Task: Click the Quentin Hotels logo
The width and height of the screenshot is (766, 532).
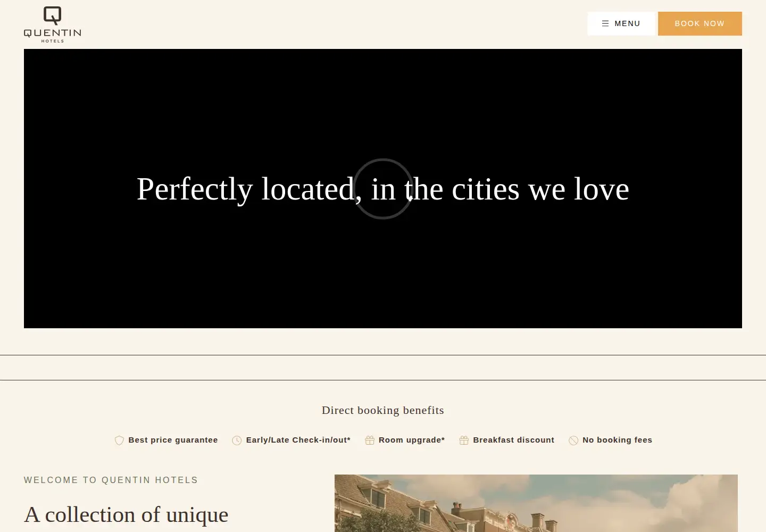Action: click(52, 24)
